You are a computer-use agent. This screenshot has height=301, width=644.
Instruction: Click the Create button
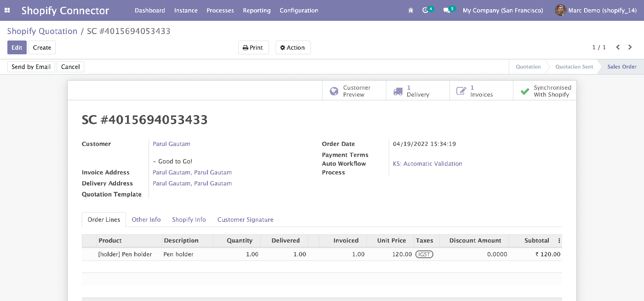tap(42, 47)
